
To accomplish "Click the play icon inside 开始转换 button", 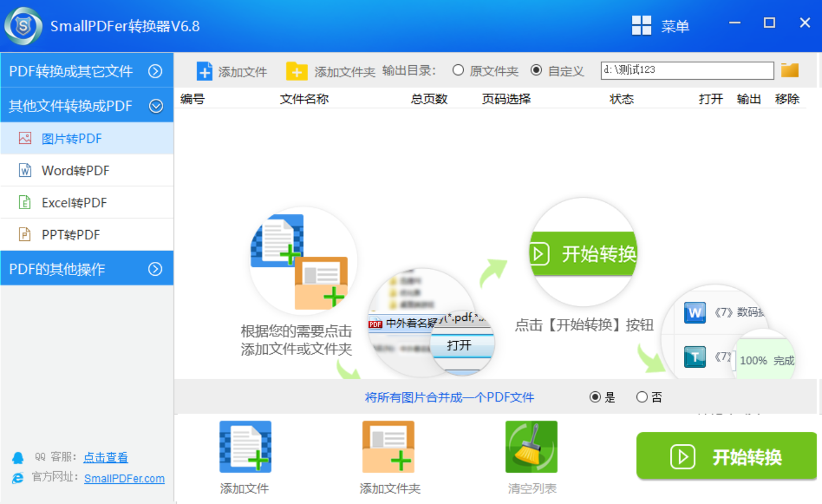I will click(683, 457).
